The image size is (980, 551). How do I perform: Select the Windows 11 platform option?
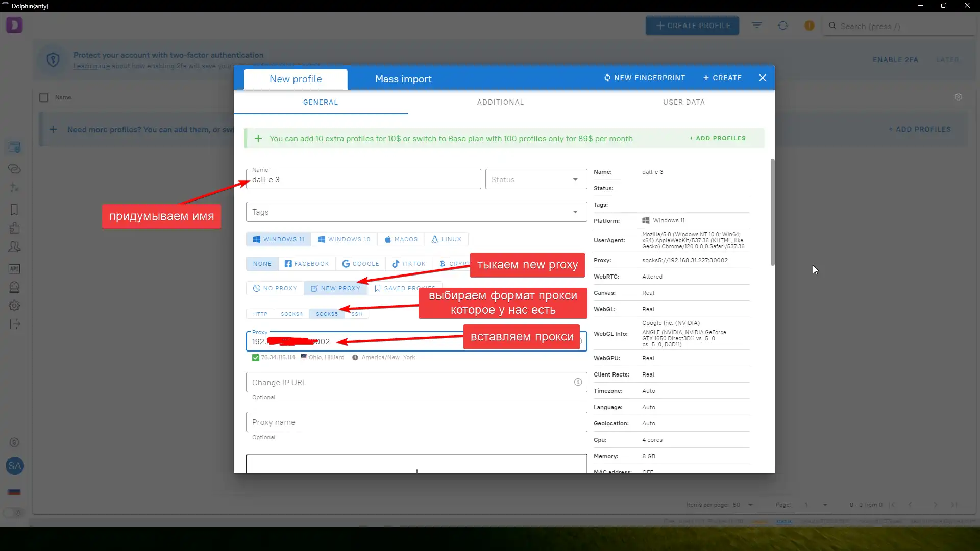pyautogui.click(x=279, y=239)
